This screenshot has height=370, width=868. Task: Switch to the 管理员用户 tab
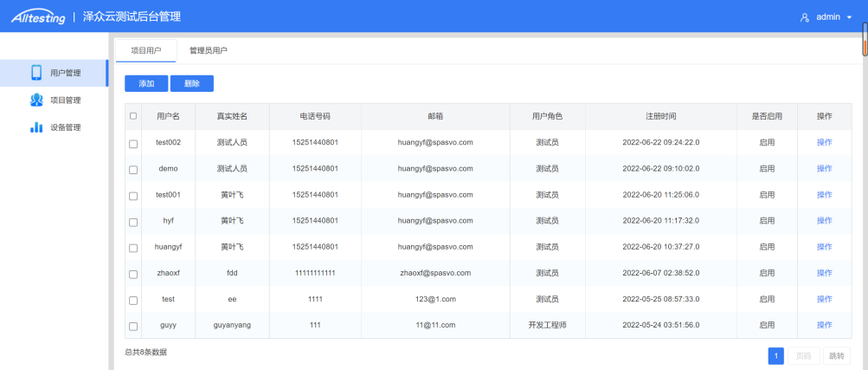click(x=209, y=51)
